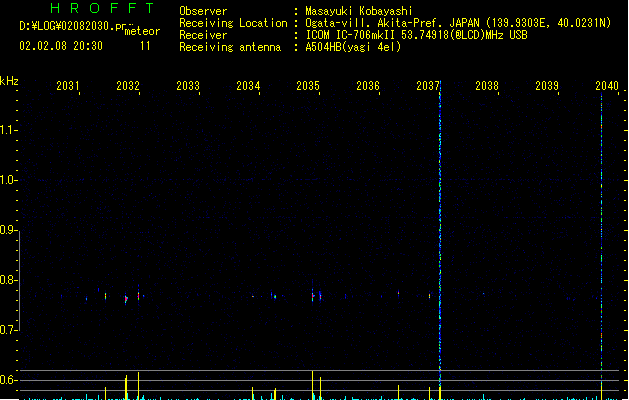Click the date stamp 02.02.08 20:30
This screenshot has width=629, height=400.
61,46
